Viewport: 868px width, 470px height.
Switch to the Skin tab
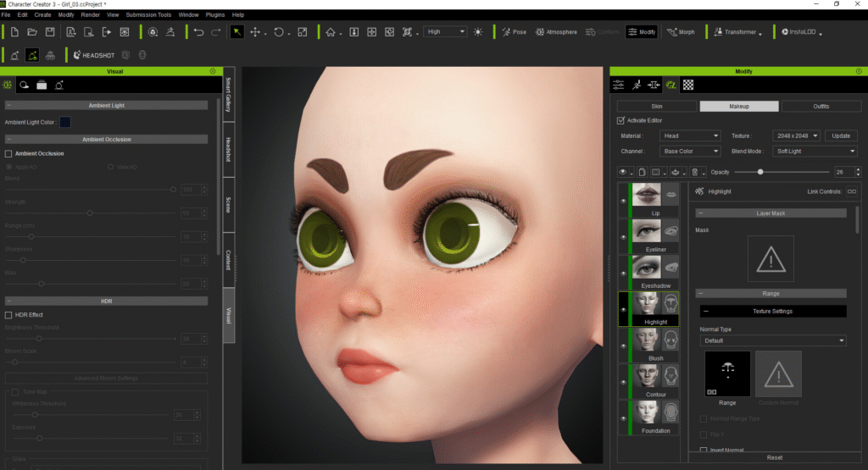(656, 107)
